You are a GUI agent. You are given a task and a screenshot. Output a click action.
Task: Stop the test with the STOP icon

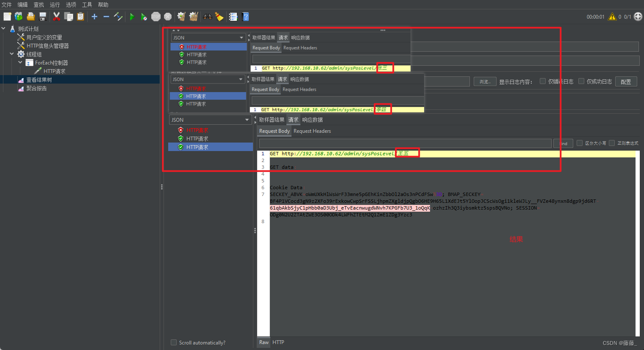tap(156, 17)
